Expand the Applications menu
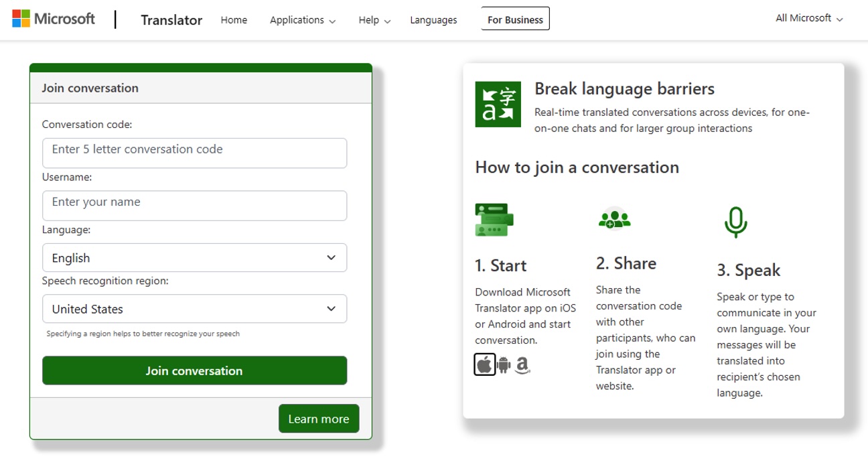Image resolution: width=868 pixels, height=475 pixels. click(302, 20)
